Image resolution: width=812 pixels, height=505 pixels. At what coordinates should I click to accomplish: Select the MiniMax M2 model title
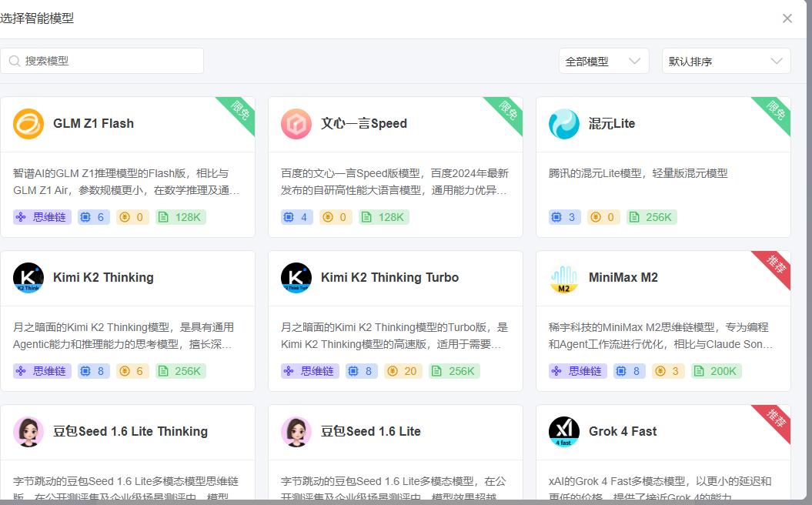623,278
